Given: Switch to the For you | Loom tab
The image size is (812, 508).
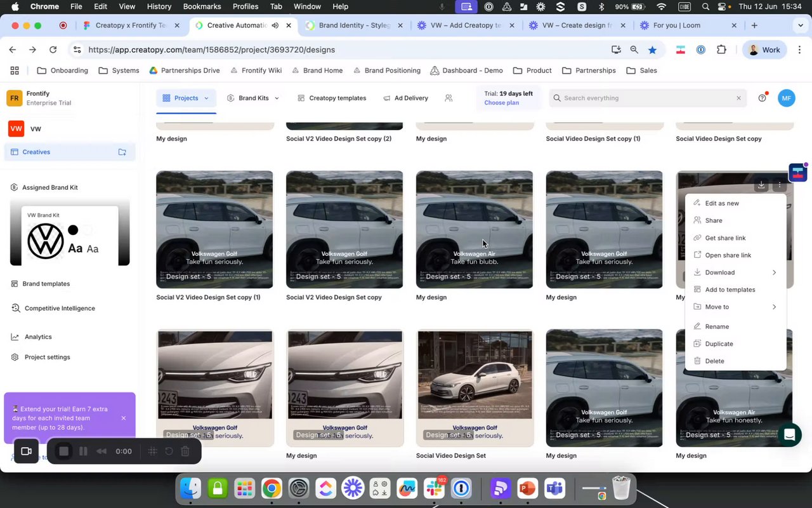Looking at the screenshot, I should 688,25.
